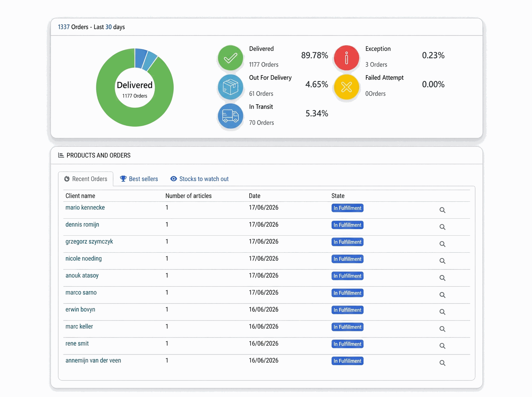
Task: Click the In Transit truck icon
Action: [x=231, y=116]
